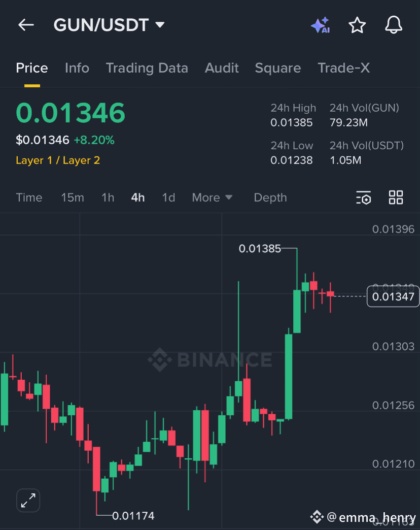Tap the 24h Vol(USDT) value 1.05M
Viewport: 420px width, 530px height.
pyautogui.click(x=345, y=160)
